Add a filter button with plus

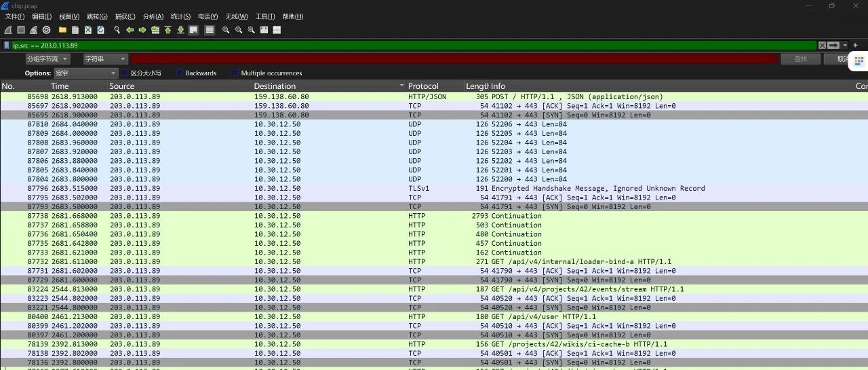pyautogui.click(x=856, y=45)
